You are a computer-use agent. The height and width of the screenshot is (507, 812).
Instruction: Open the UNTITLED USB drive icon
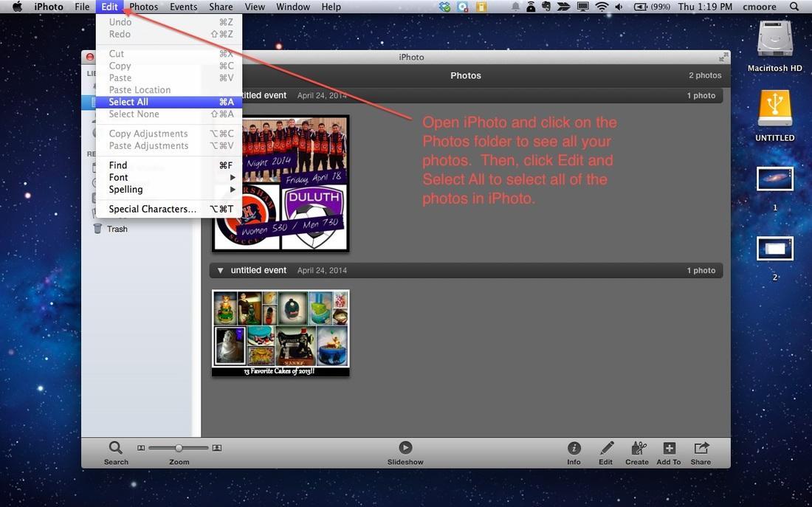[x=774, y=111]
